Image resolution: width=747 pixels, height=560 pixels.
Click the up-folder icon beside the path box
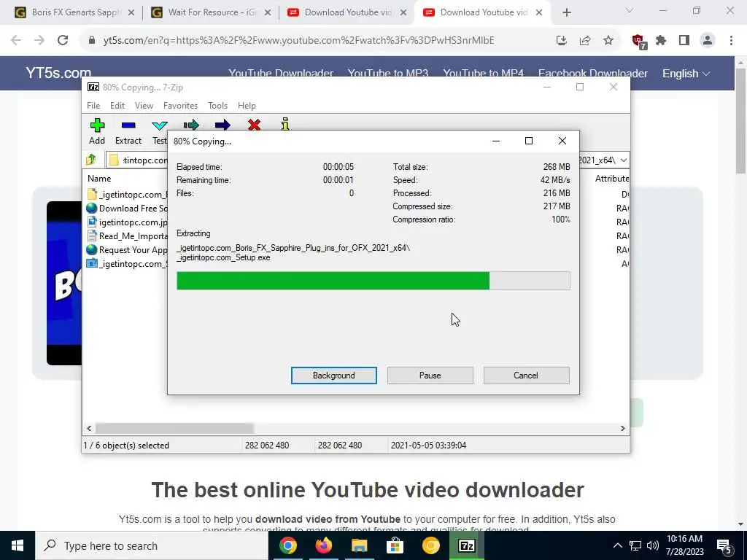point(91,160)
